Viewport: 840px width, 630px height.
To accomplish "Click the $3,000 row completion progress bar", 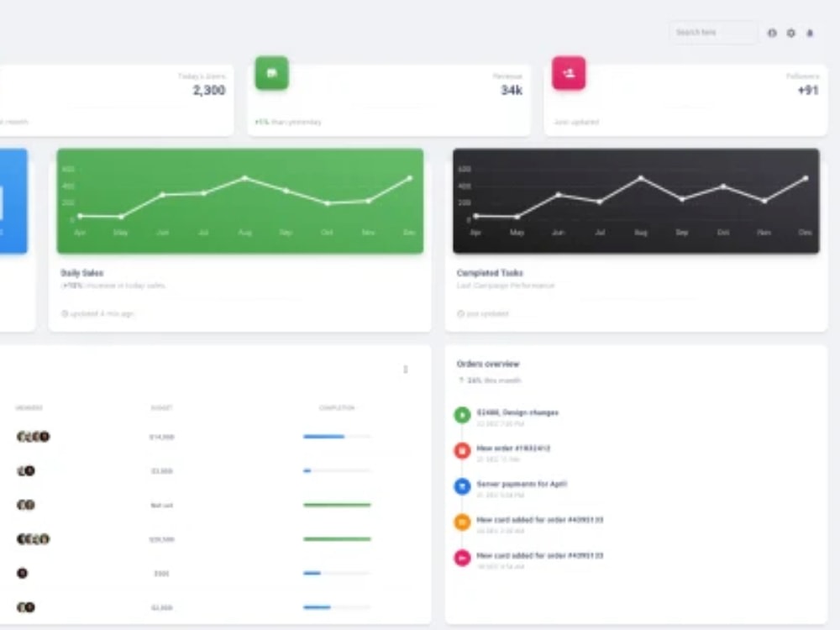I will (x=337, y=471).
